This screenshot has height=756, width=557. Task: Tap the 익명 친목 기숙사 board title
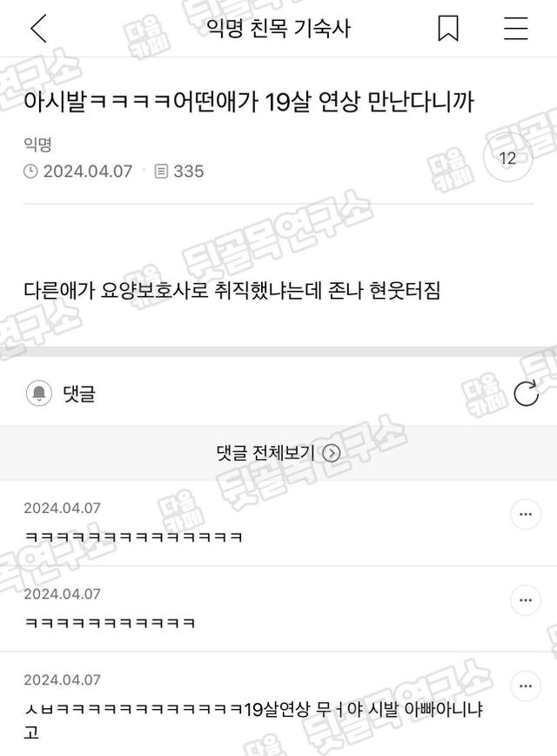click(278, 29)
